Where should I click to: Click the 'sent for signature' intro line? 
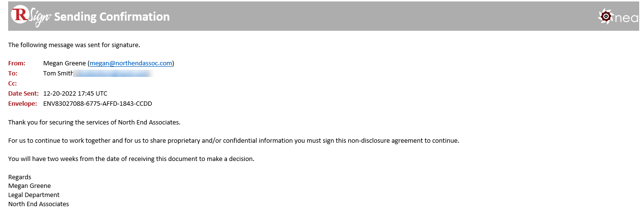(74, 45)
